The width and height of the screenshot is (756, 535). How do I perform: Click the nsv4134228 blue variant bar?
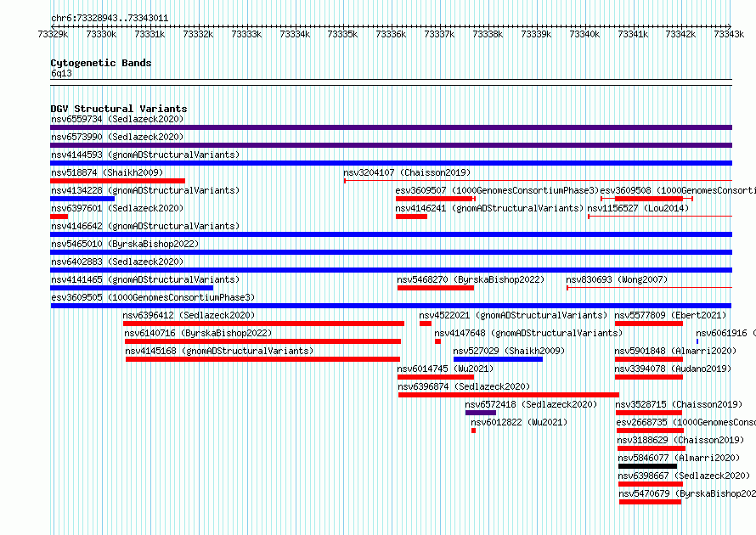(82, 199)
